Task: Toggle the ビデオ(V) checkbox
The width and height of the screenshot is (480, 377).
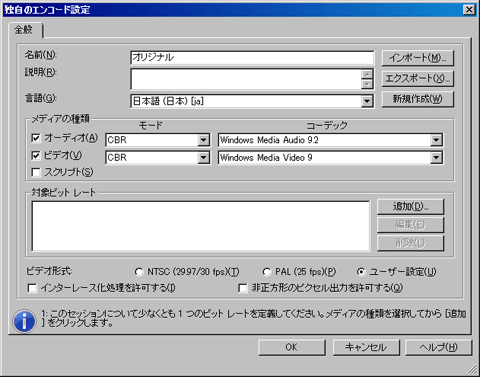Action: pyautogui.click(x=36, y=155)
